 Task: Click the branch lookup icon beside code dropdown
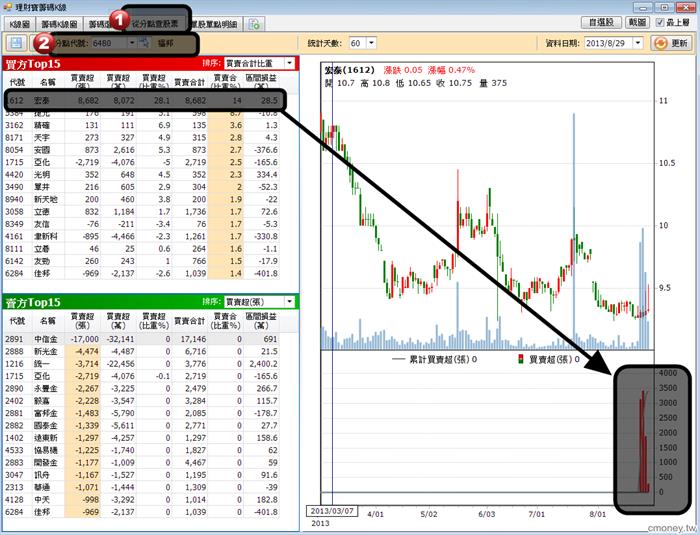[144, 43]
